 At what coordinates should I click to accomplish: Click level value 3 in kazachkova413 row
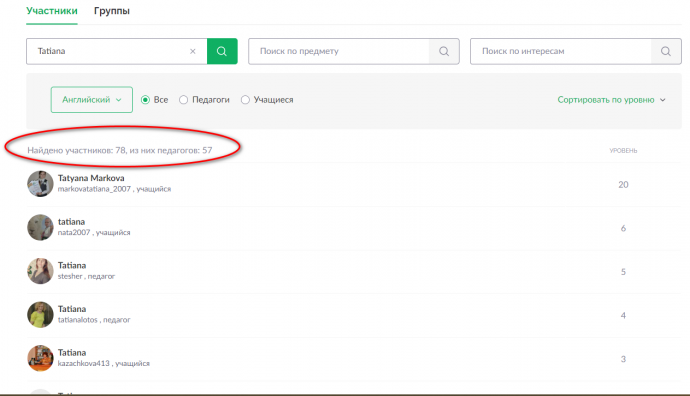pyautogui.click(x=623, y=359)
